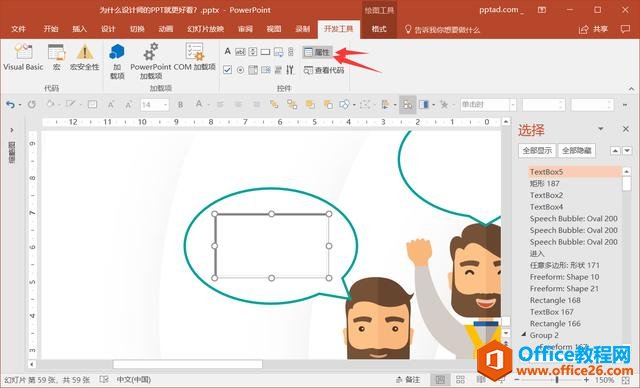Click Hide All (全部隐藏) button
640x388 pixels.
[x=577, y=151]
